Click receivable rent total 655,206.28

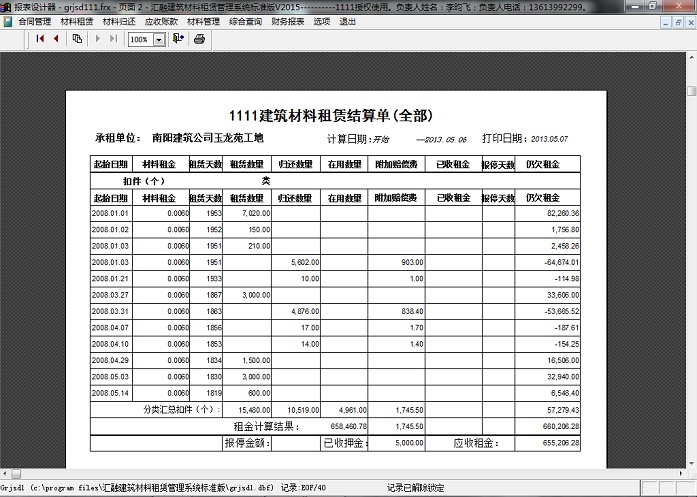(x=561, y=443)
